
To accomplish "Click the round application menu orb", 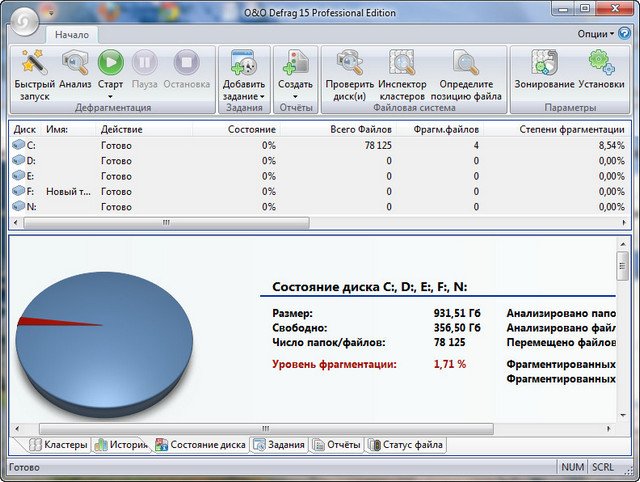I will [24, 21].
